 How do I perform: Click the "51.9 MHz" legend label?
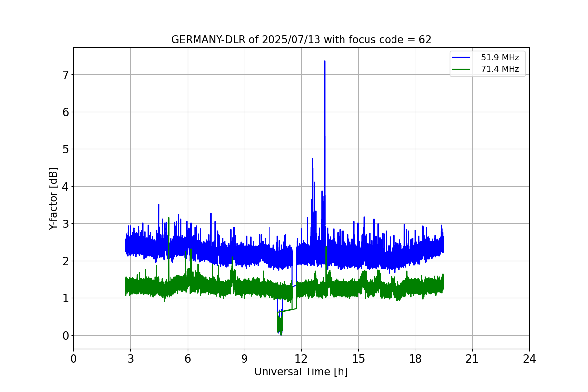point(500,58)
